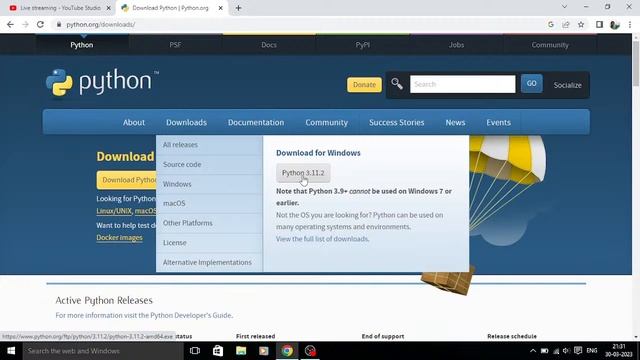Click the Google icon in address bar

[551, 24]
